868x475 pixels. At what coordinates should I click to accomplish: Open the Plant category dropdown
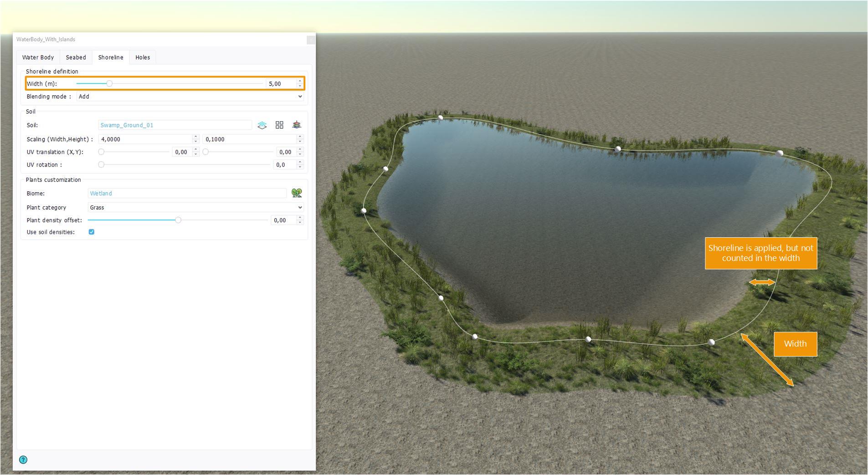click(195, 208)
